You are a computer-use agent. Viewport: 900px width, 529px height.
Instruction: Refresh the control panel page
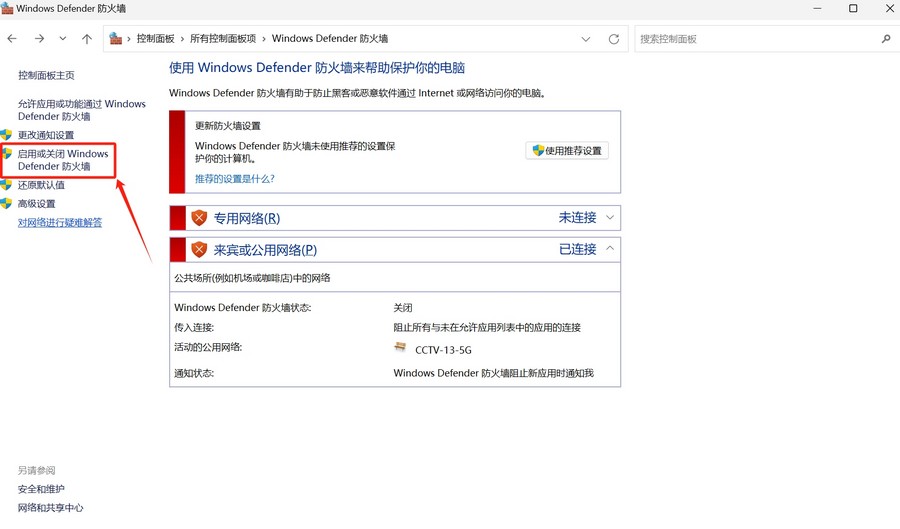coord(614,39)
